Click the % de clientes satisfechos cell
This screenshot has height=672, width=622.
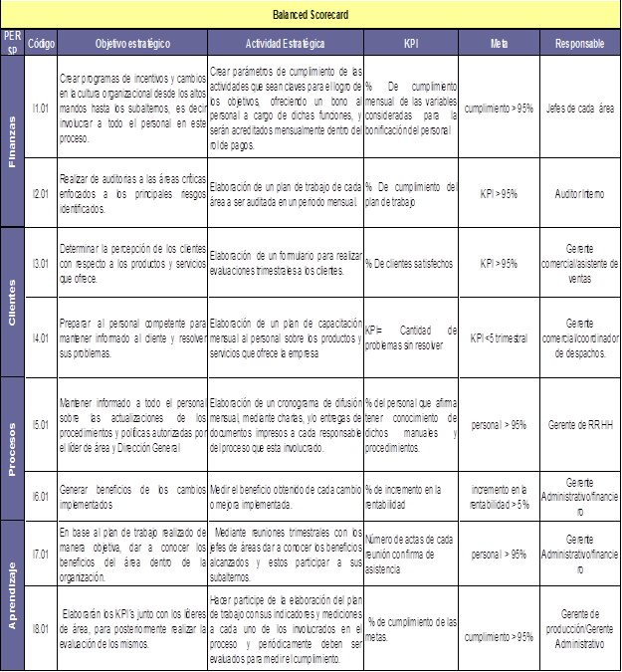pyautogui.click(x=410, y=263)
